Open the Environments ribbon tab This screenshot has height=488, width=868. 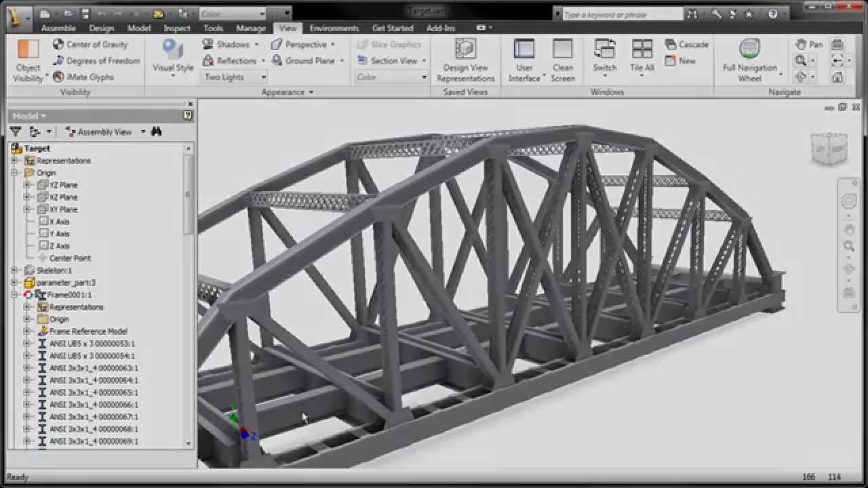click(x=334, y=28)
